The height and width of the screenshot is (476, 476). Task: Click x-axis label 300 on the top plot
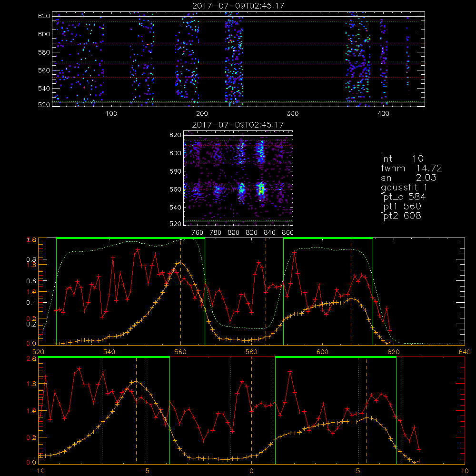[x=293, y=113]
